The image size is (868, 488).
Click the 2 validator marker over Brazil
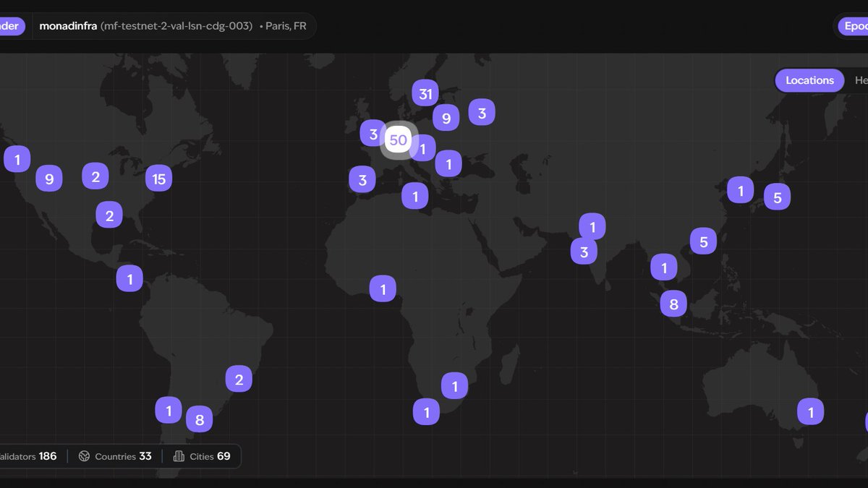click(x=239, y=378)
